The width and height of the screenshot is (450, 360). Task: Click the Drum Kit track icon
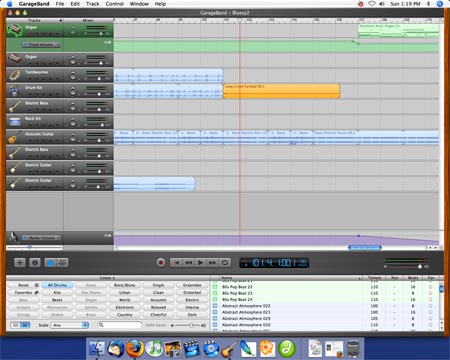pyautogui.click(x=14, y=90)
